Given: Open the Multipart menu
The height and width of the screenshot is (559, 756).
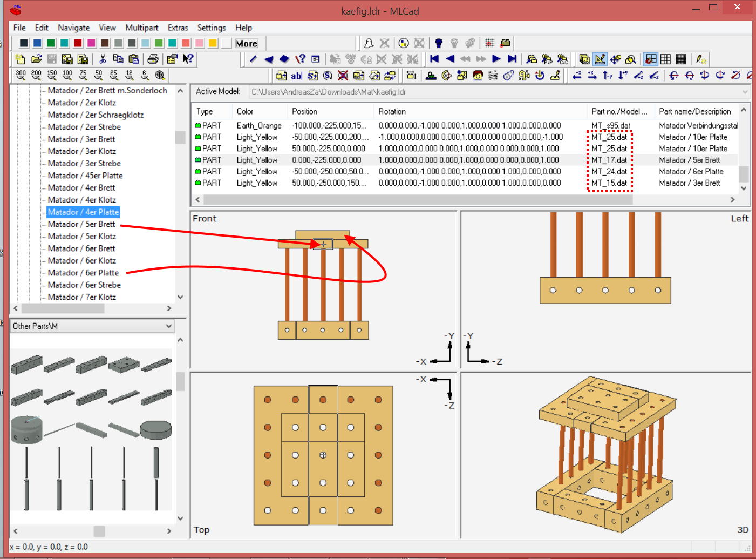Looking at the screenshot, I should point(142,28).
